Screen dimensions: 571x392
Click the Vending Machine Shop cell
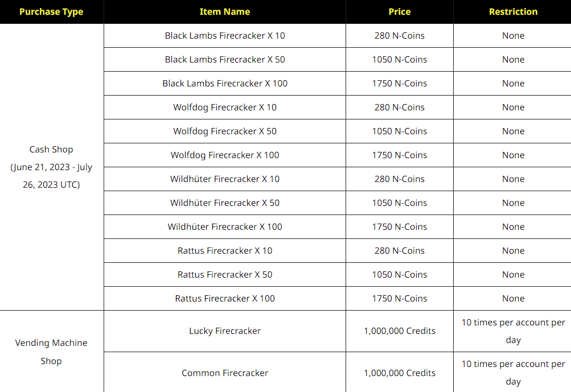(x=51, y=352)
